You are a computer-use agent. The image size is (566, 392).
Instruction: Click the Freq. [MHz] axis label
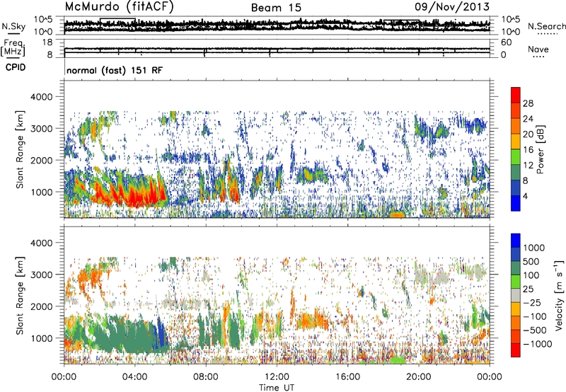(x=14, y=48)
